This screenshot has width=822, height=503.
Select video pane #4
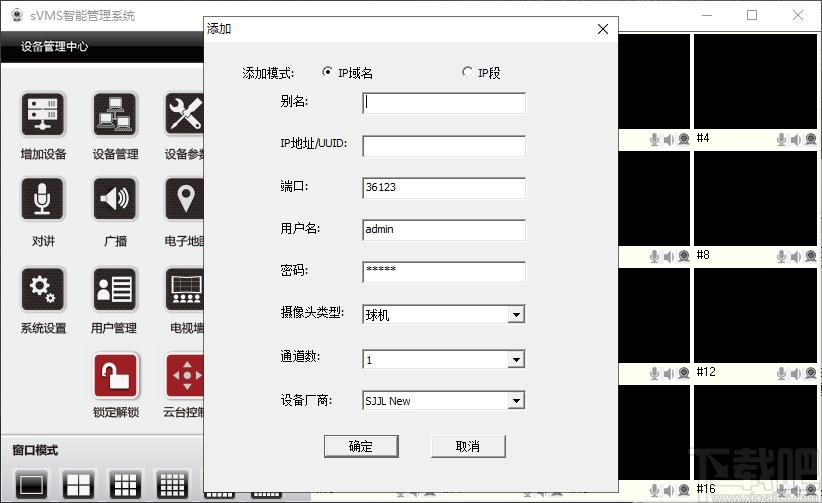755,82
